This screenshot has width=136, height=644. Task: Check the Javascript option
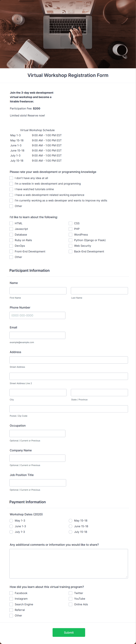[11, 229]
